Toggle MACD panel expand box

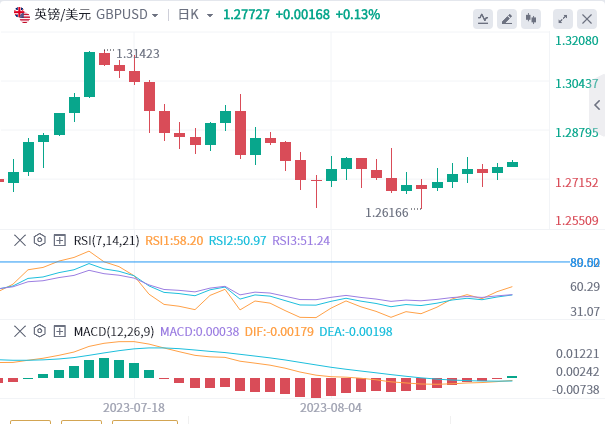[59, 331]
